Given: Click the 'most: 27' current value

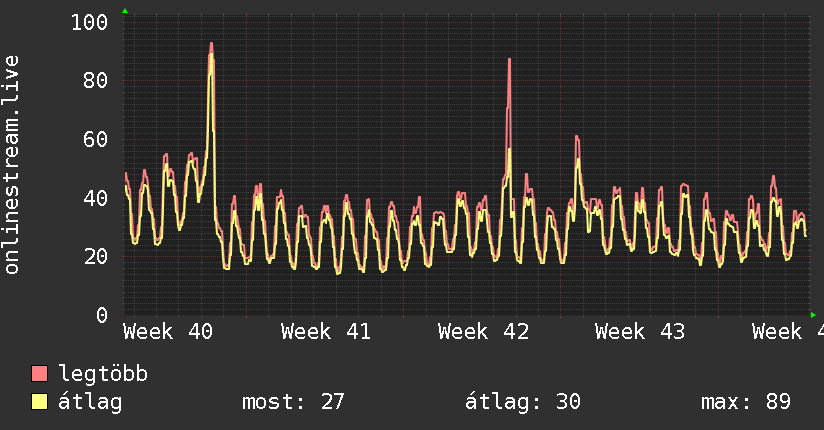Looking at the screenshot, I should [293, 402].
